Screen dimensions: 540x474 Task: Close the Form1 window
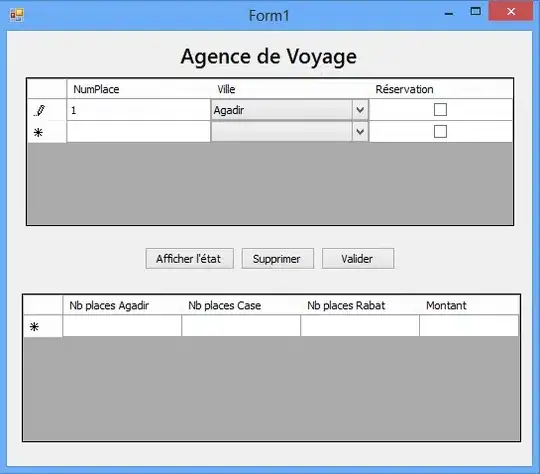[x=511, y=11]
